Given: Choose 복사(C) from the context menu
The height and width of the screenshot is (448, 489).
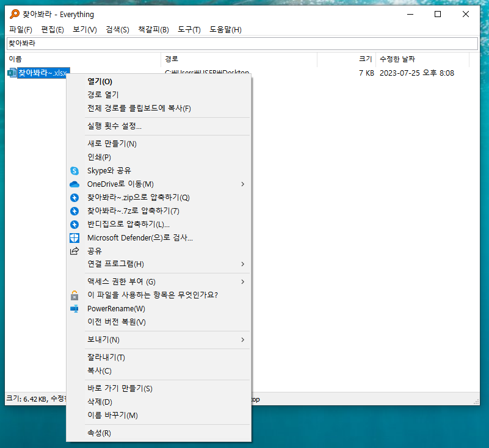Looking at the screenshot, I should (x=159, y=371).
